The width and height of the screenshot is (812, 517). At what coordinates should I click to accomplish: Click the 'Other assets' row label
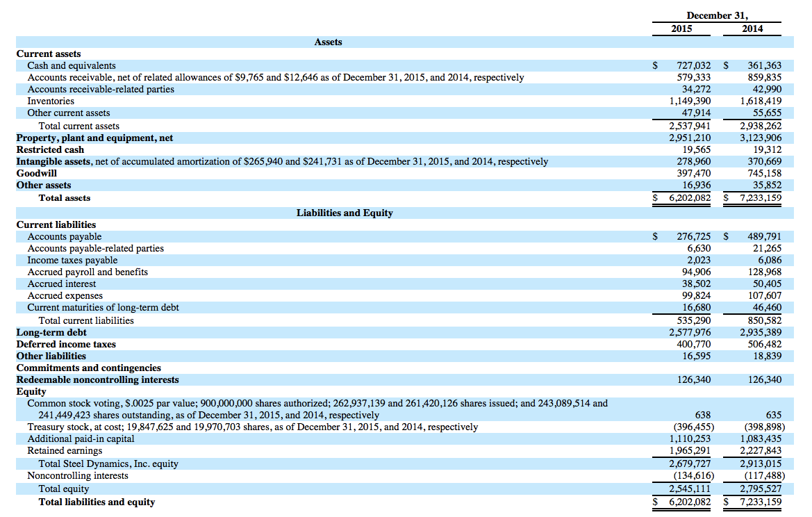pyautogui.click(x=44, y=186)
